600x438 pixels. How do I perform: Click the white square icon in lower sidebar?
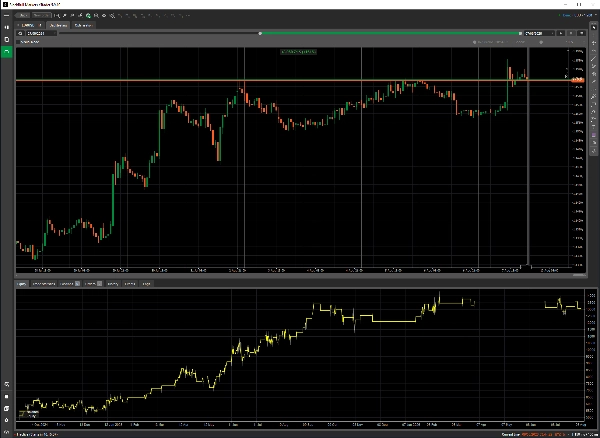pyautogui.click(x=7, y=397)
